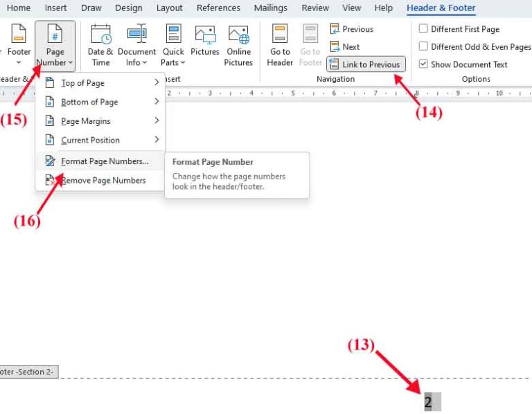Click the Next section navigation icon
The height and width of the screenshot is (414, 532).
[x=335, y=46]
